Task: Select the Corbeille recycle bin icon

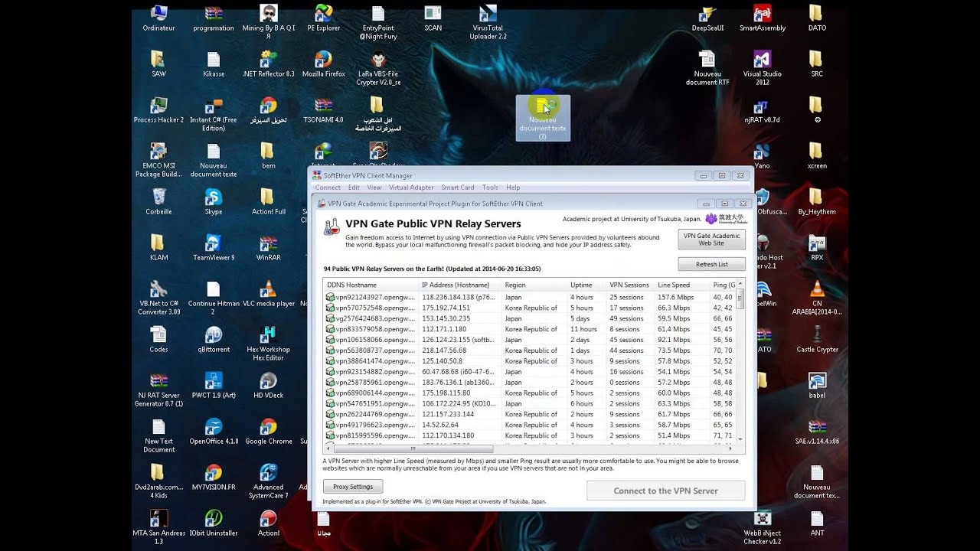Action: click(158, 202)
